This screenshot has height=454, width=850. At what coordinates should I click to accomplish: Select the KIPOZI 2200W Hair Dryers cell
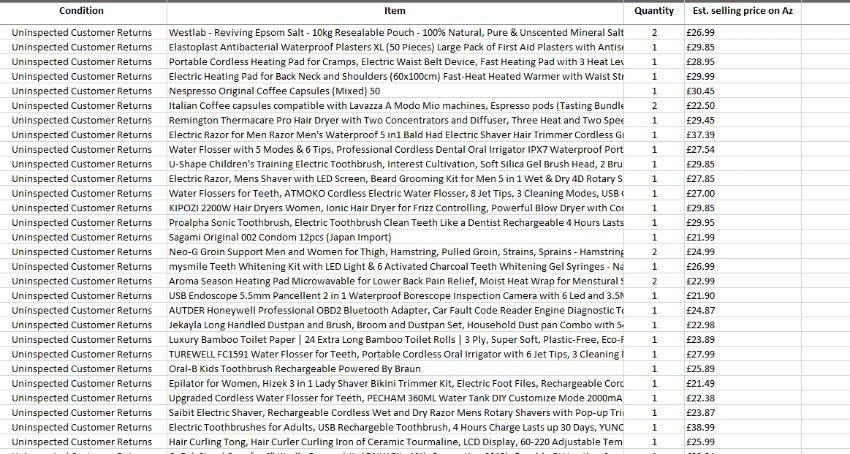pyautogui.click(x=395, y=208)
